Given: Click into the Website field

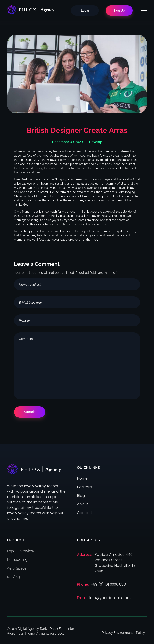Looking at the screenshot, I should 77,320.
